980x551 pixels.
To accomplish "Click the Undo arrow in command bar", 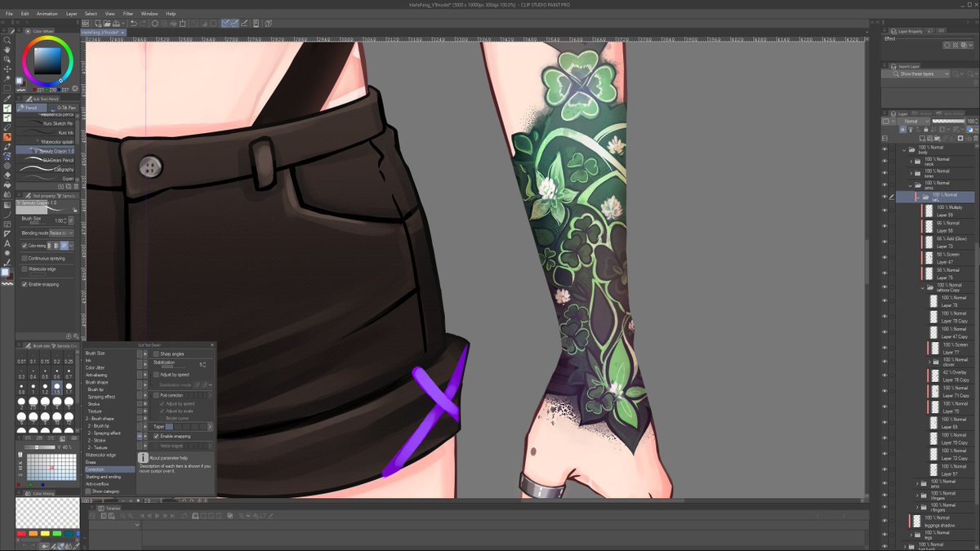I will 133,23.
